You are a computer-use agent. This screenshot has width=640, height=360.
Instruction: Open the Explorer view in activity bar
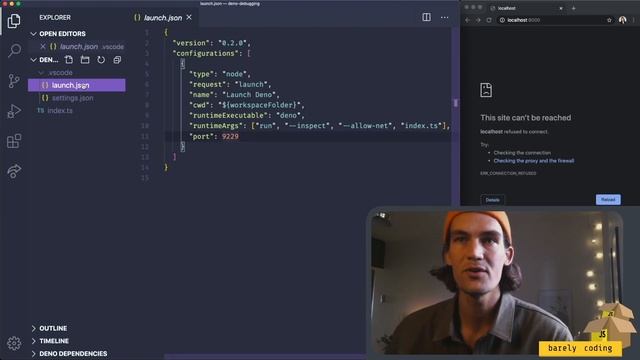pyautogui.click(x=14, y=21)
